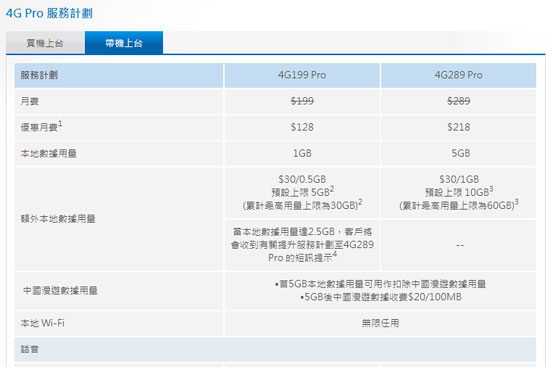Image resolution: width=550 pixels, height=367 pixels.
Task: Click the 2.5GB upgrade SMS notice
Action: (x=302, y=245)
